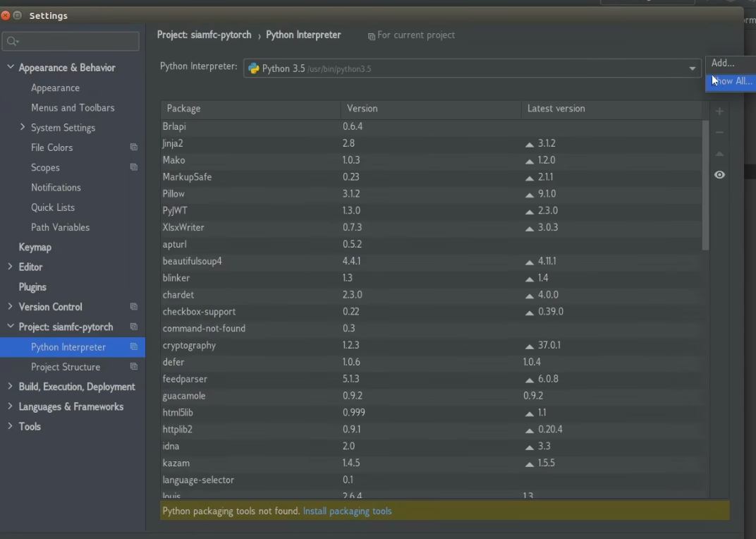756x539 pixels.
Task: Click in the settings search field
Action: [71, 42]
